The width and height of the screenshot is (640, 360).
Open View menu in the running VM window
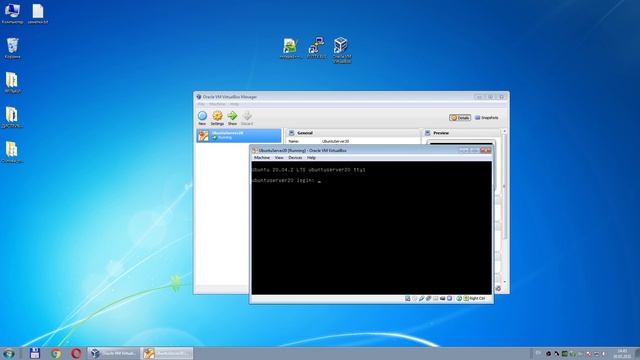coord(279,158)
